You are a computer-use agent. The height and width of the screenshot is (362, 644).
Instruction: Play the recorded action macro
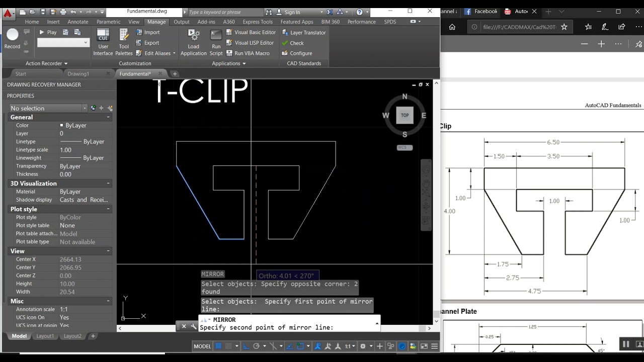coord(48,32)
